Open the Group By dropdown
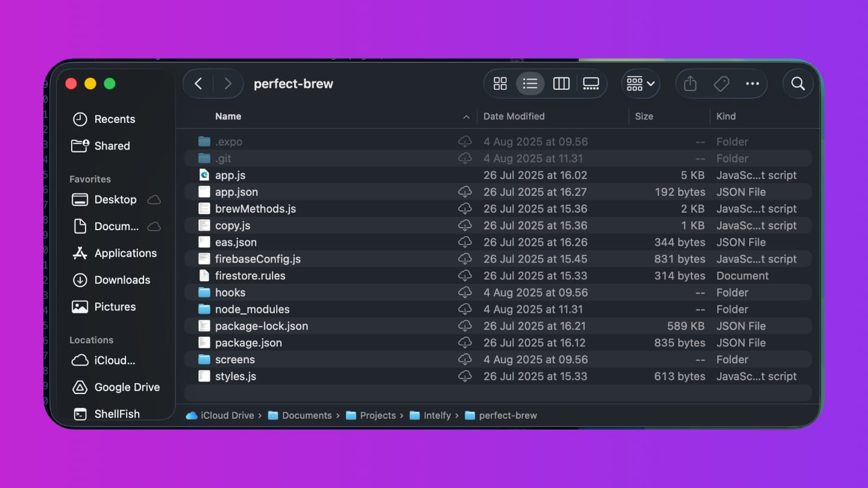Screen dimensions: 868x488 click(x=640, y=84)
